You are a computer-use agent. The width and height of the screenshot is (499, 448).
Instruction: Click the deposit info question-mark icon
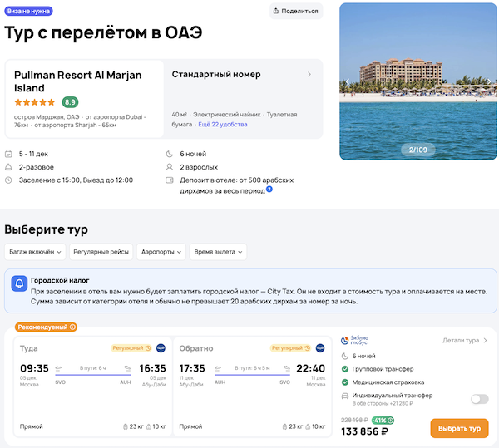269,190
